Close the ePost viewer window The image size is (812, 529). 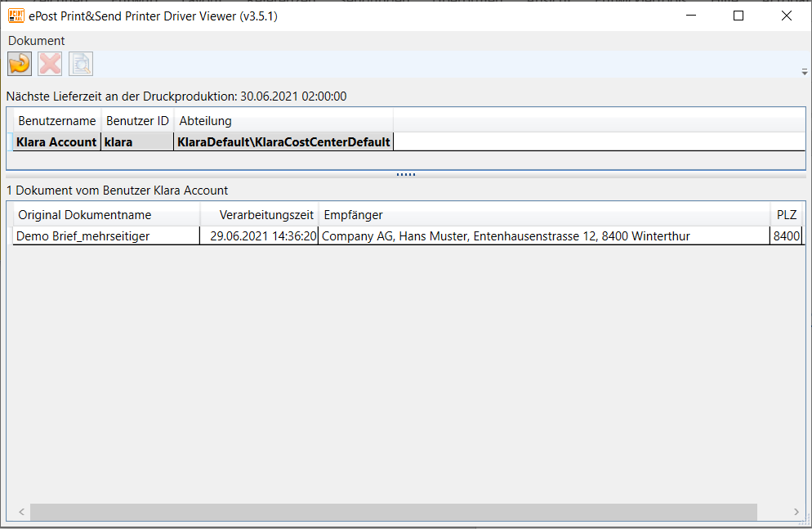[x=786, y=16]
